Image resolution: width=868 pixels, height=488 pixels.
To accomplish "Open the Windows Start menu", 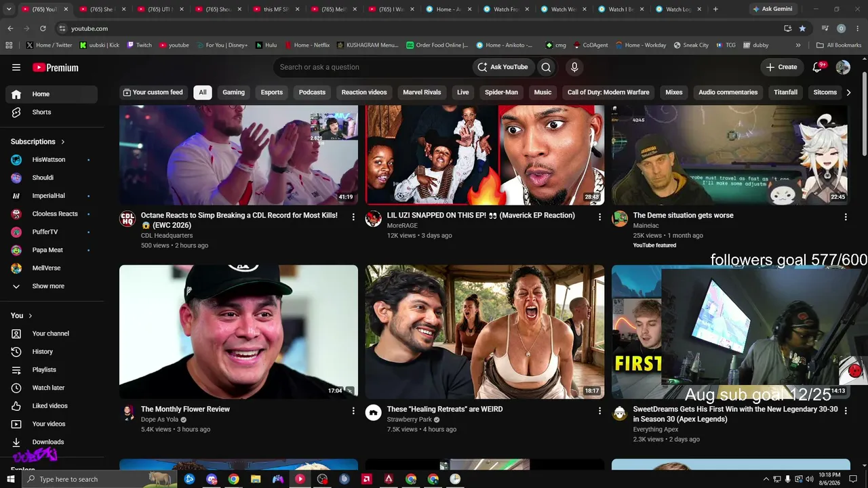I will 11,479.
